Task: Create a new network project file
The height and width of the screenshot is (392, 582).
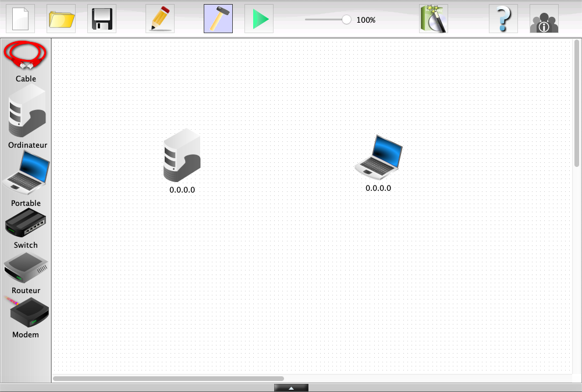Action: (20, 19)
